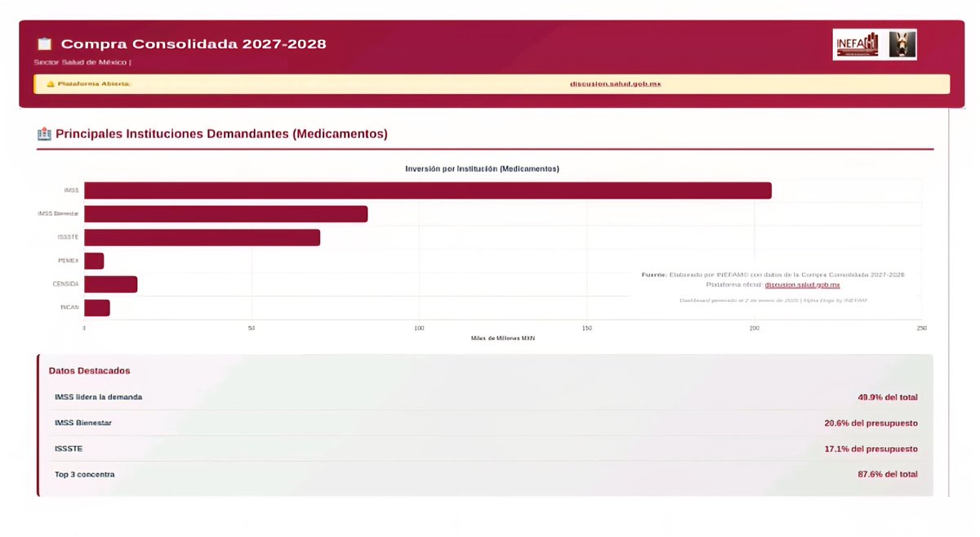Click the '100' tick on the x-axis

(x=419, y=329)
